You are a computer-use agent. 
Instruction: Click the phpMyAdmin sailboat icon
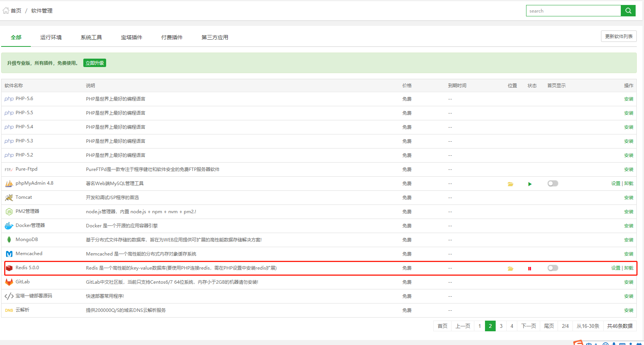click(9, 184)
